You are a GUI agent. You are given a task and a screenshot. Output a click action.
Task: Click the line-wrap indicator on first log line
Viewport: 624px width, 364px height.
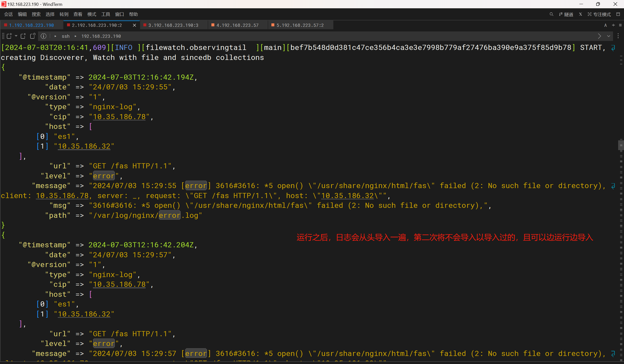(613, 48)
